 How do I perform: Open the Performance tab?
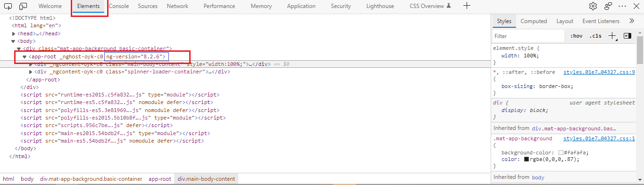tap(219, 6)
